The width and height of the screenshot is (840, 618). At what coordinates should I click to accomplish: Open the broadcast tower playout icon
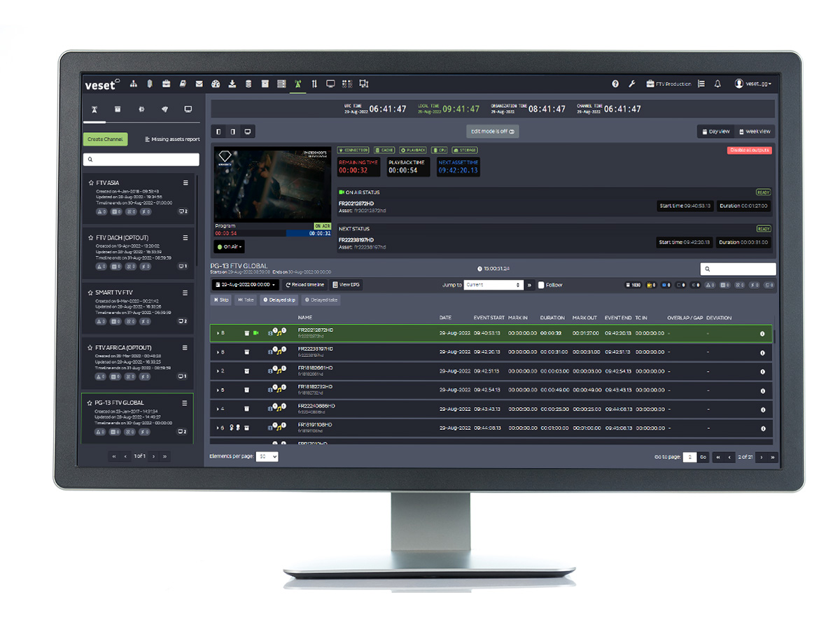click(x=298, y=84)
